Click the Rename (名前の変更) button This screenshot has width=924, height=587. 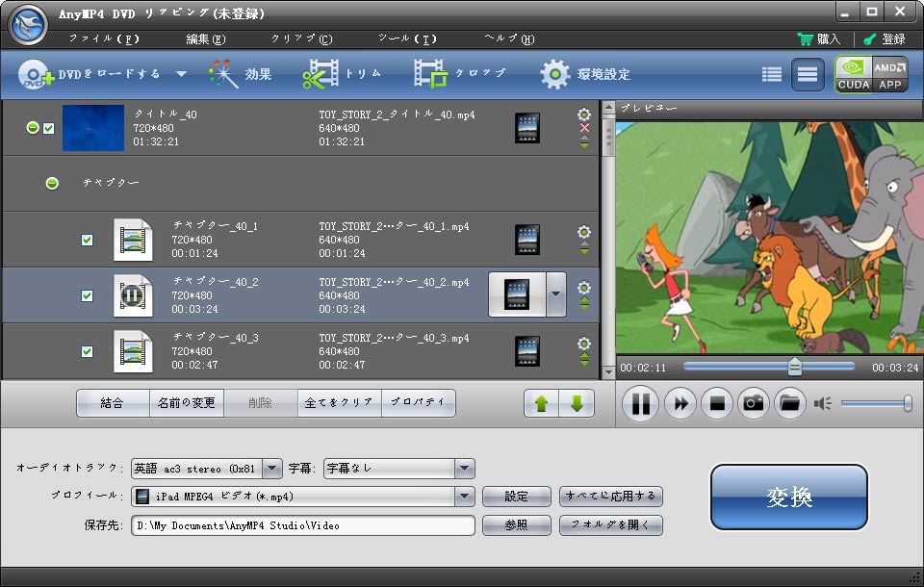click(x=186, y=403)
